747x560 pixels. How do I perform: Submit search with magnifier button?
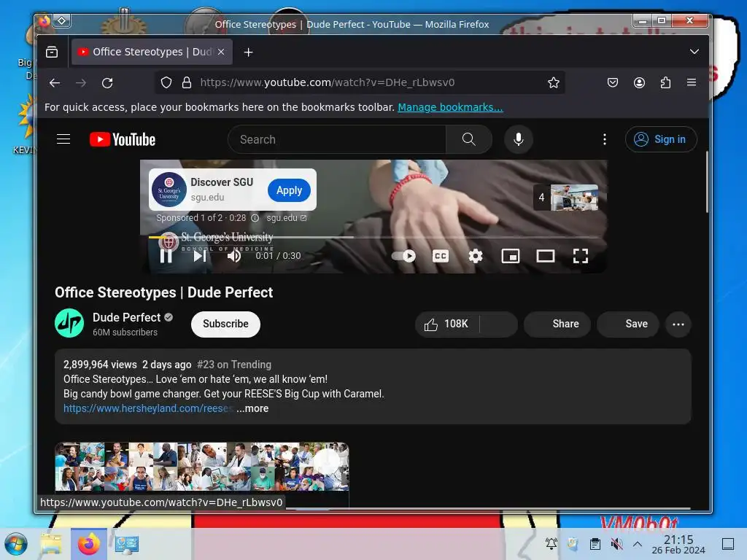[x=469, y=139]
